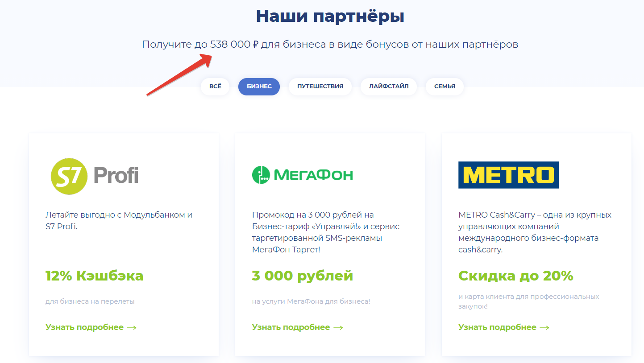The image size is (644, 363).
Task: Click the METRO Cash&Carry description text
Action: pos(535,232)
